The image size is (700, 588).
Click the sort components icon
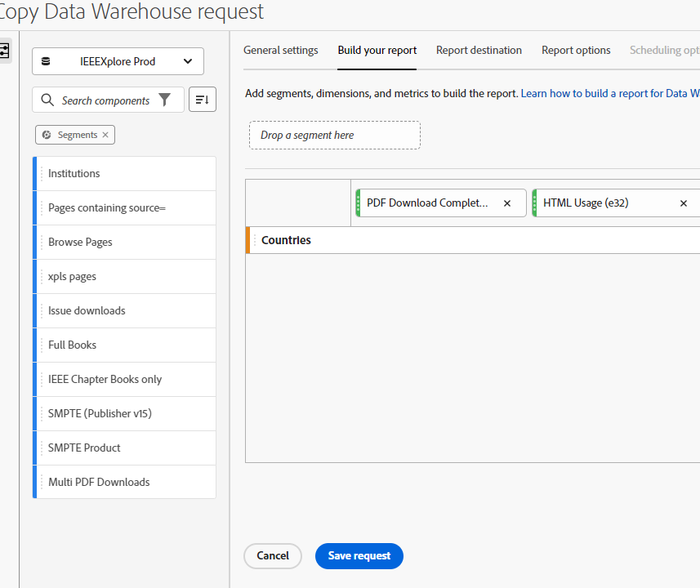(x=202, y=99)
